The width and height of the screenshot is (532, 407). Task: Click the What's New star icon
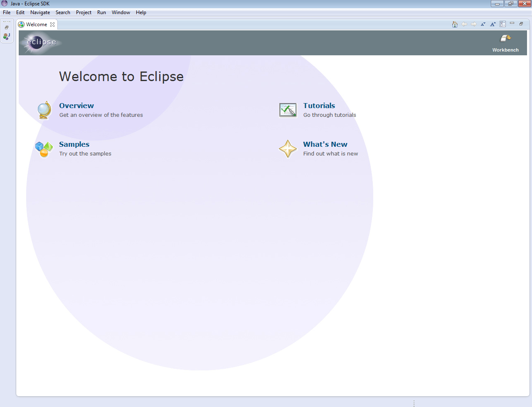point(288,149)
